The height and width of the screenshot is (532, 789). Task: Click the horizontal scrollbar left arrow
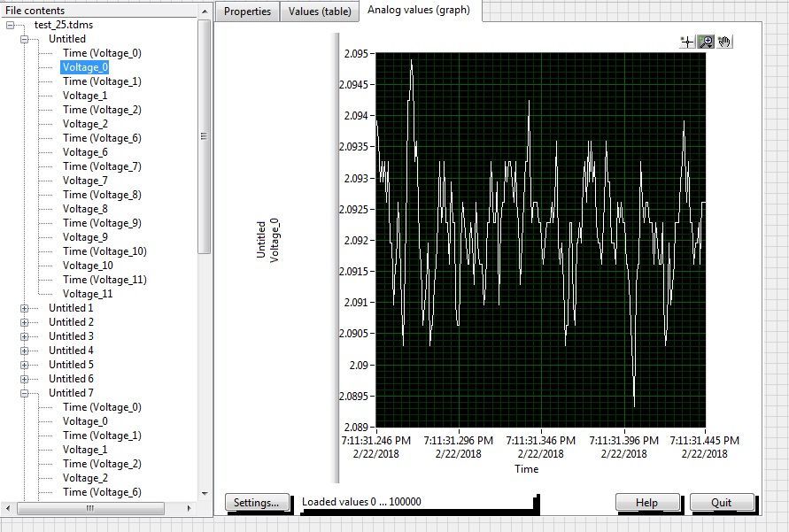8,508
